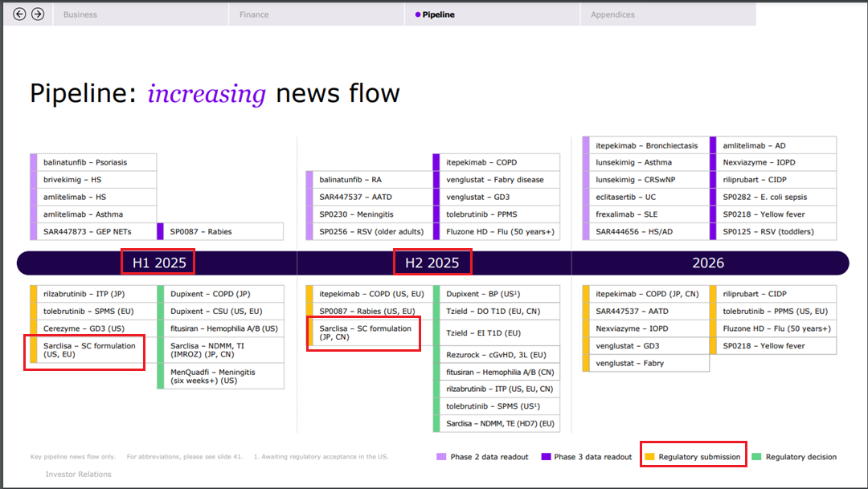Select 'rilzabrutinib – ITP (US, EU, CN)' entry
The image size is (868, 489).
(x=496, y=389)
